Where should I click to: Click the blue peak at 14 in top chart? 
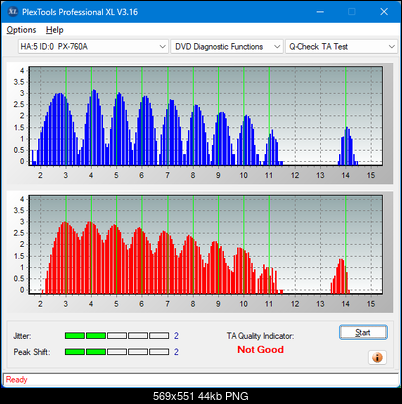pyautogui.click(x=347, y=146)
